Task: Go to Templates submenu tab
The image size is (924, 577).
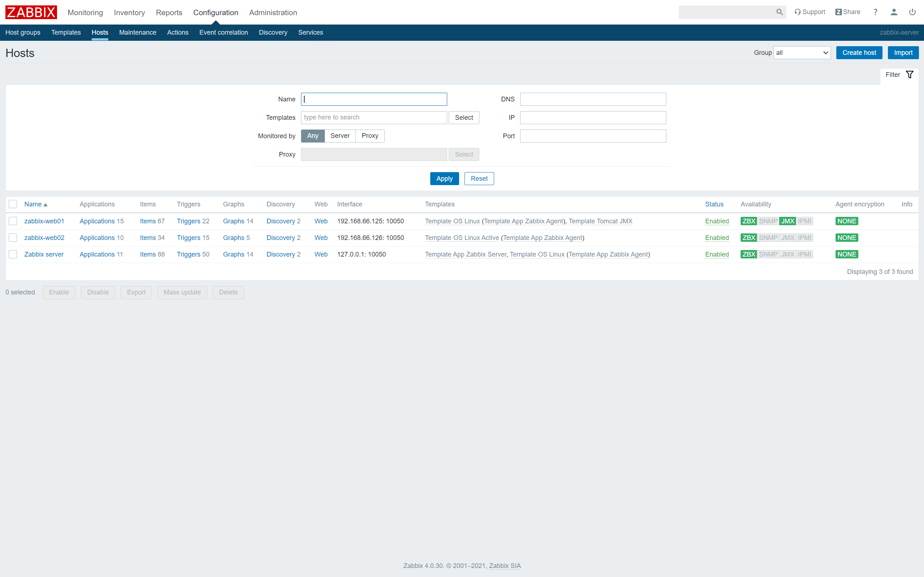Action: click(66, 32)
